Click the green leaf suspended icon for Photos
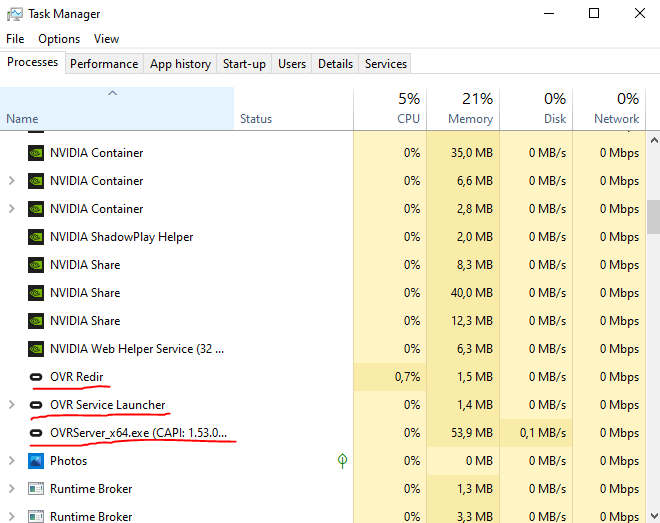Screen dimensions: 660x523 click(x=342, y=461)
